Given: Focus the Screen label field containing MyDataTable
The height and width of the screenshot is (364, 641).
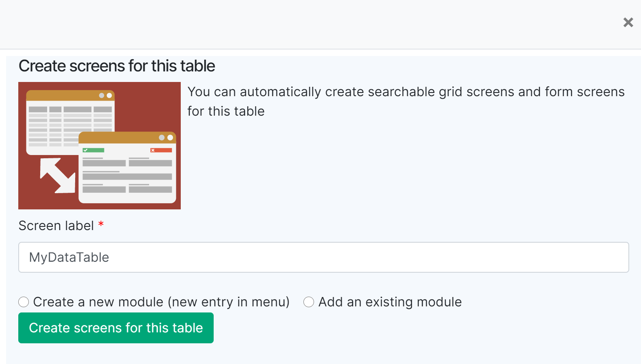Looking at the screenshot, I should [x=323, y=257].
